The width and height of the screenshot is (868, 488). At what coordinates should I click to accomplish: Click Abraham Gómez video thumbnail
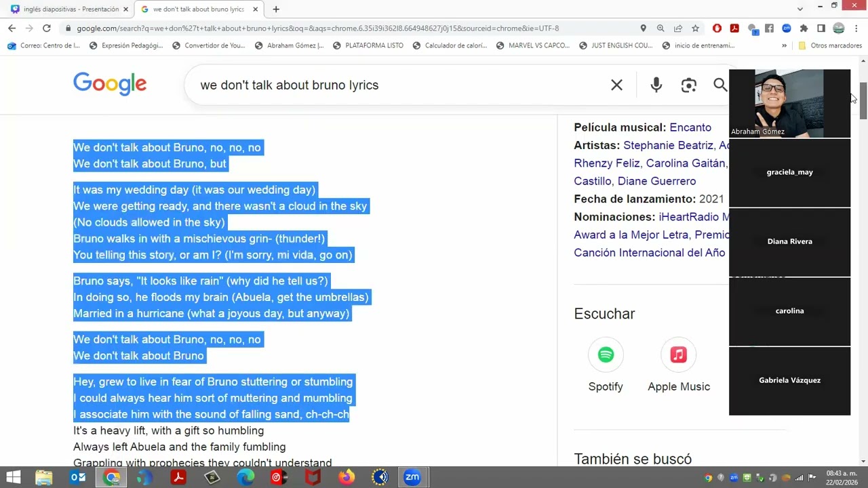tap(789, 103)
